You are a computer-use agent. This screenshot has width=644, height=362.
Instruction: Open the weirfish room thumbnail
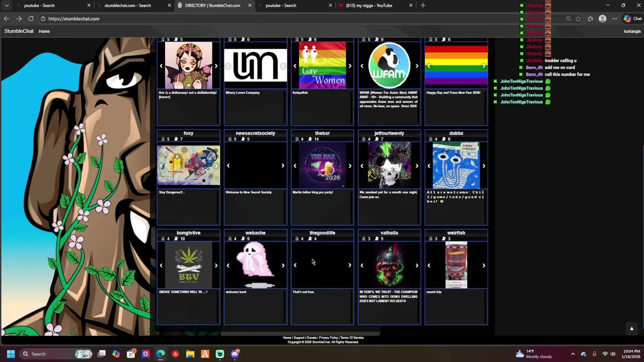pos(456,265)
